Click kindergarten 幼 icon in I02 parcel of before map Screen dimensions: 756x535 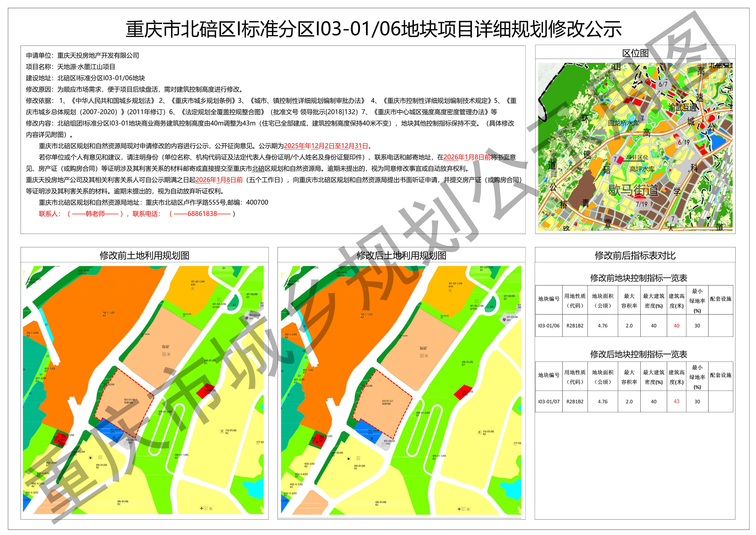[x=169, y=354]
